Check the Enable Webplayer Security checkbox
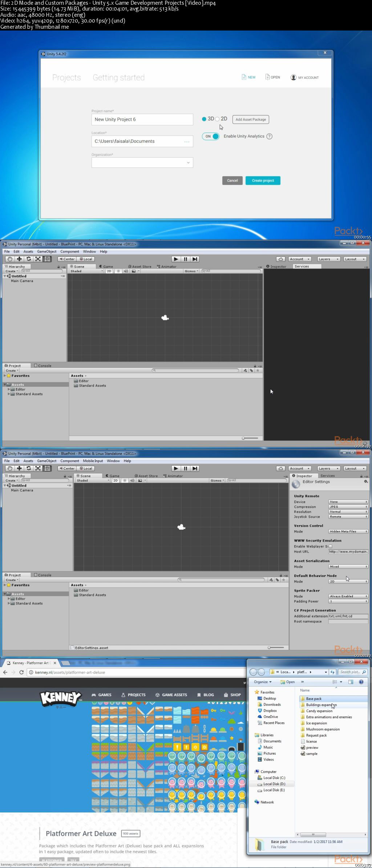372x868 pixels. click(x=330, y=546)
